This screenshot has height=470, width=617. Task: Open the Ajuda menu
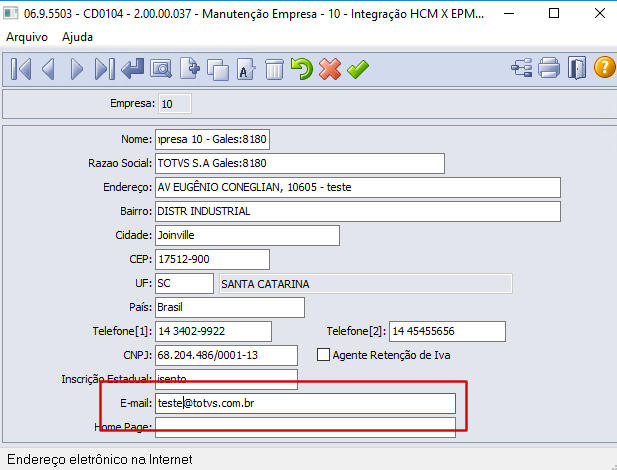click(x=78, y=37)
